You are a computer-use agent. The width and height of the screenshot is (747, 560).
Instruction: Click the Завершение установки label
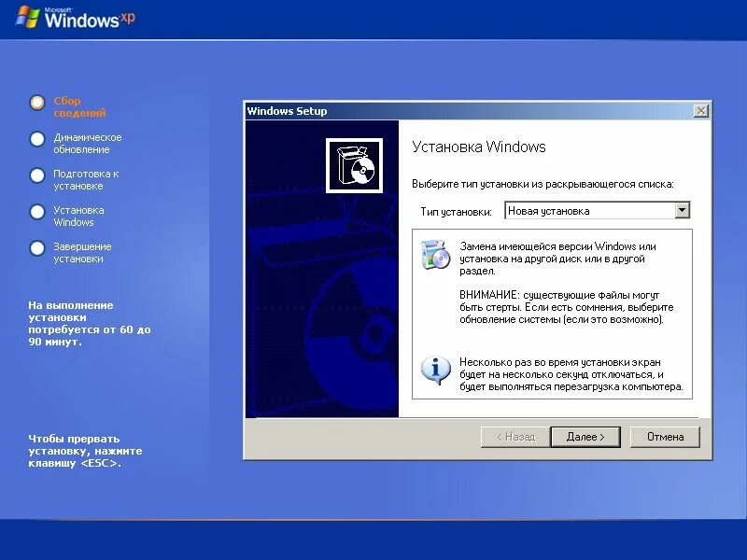(82, 252)
